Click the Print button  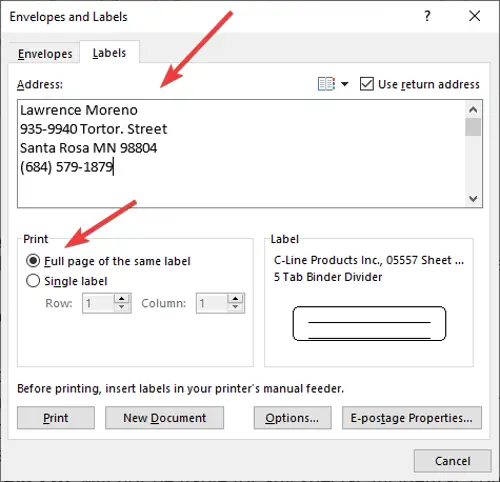click(56, 418)
